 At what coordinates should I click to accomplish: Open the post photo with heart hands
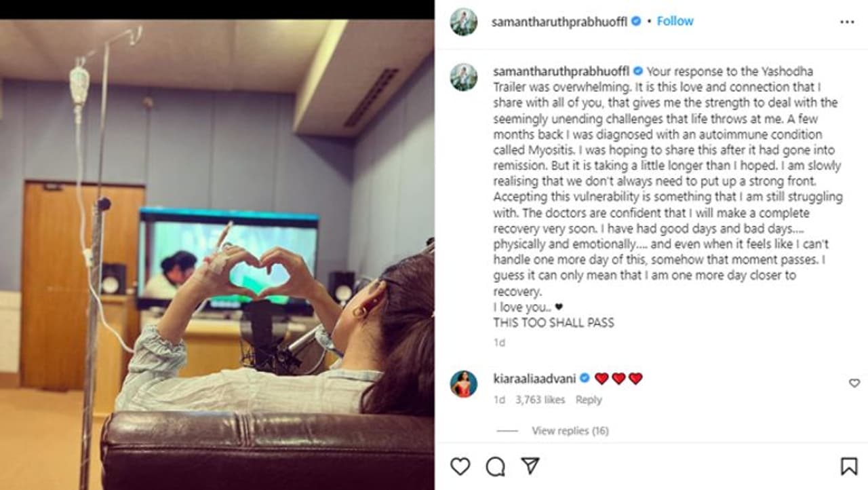(217, 255)
